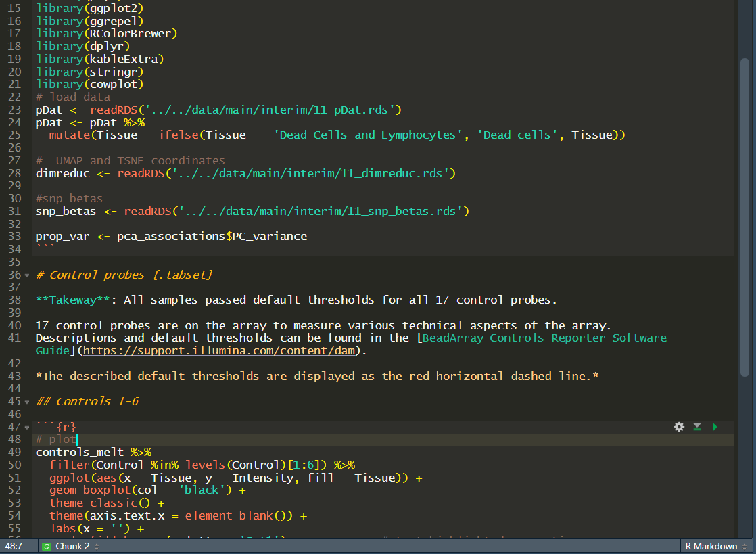Viewport: 756px width, 554px height.
Task: Click the '# plot' comment on line 48
Action: coord(56,440)
